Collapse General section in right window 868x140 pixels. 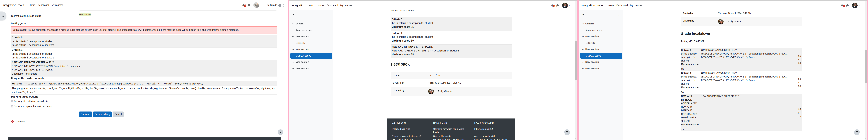point(583,24)
